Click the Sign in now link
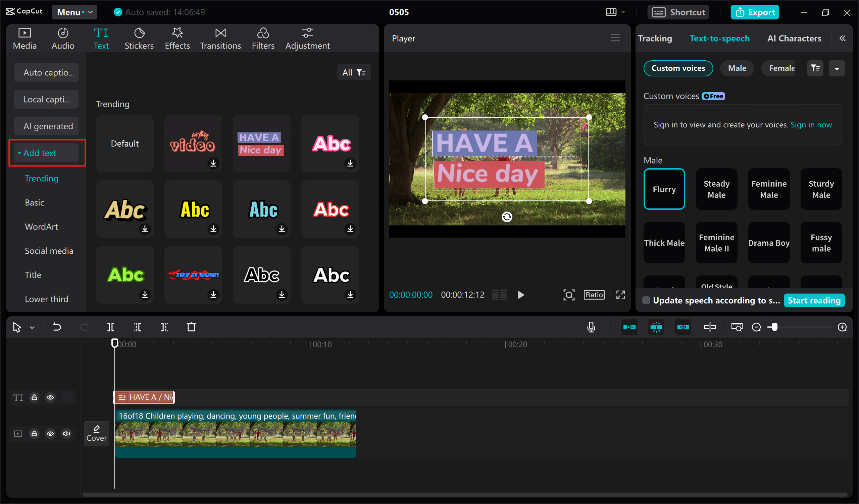 (811, 125)
